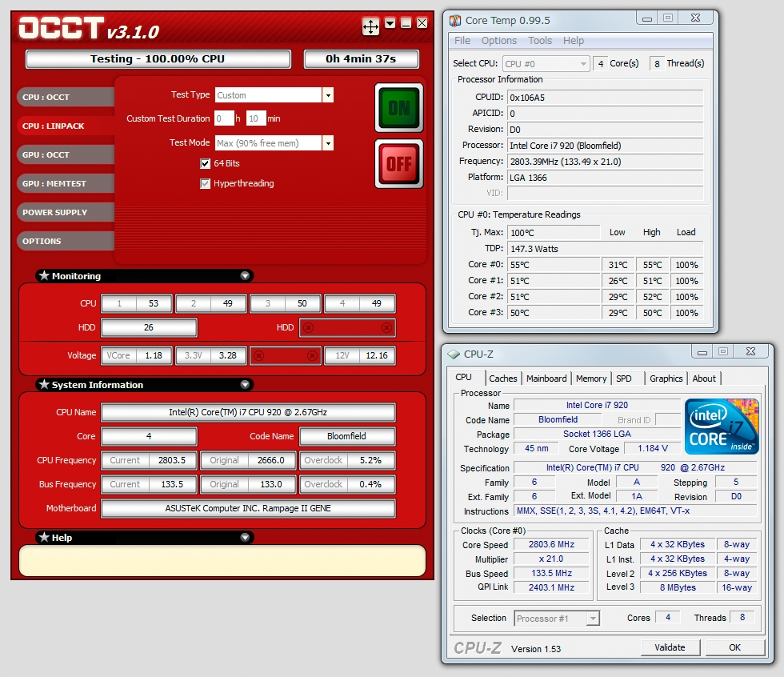The height and width of the screenshot is (677, 784).
Task: Click the CPU Name field in OCCT
Action: [248, 412]
